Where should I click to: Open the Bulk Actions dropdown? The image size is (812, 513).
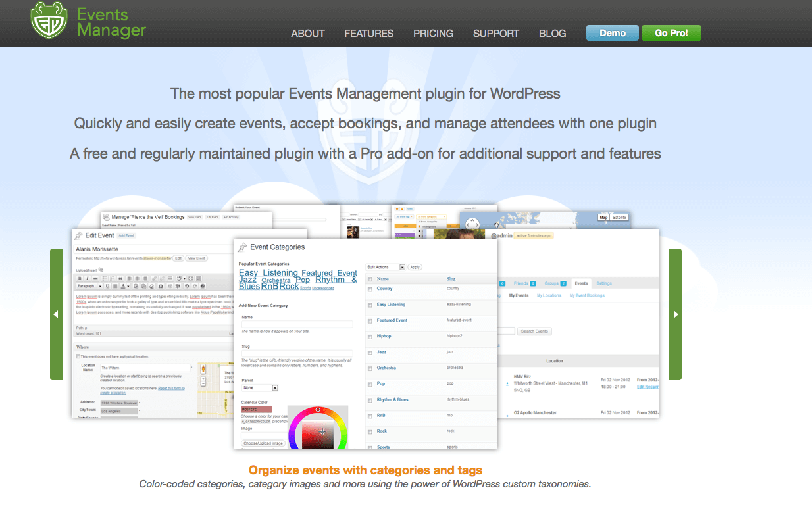[x=386, y=267]
